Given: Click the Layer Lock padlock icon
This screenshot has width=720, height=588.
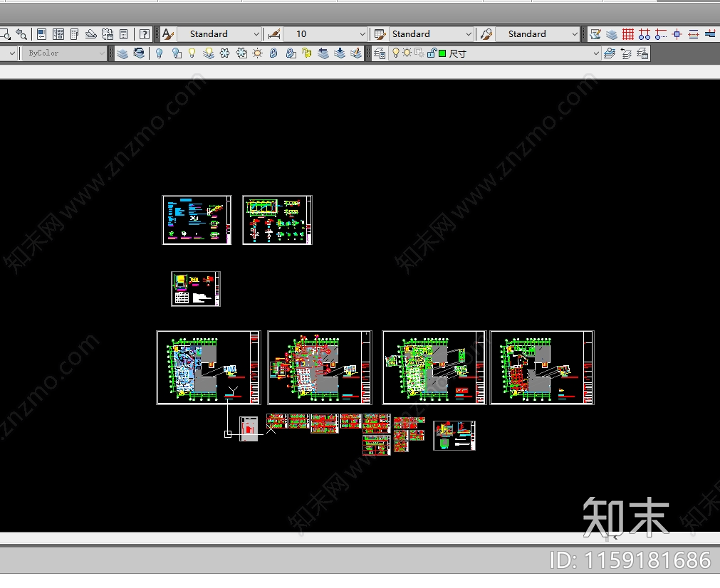Looking at the screenshot, I should pos(273,53).
